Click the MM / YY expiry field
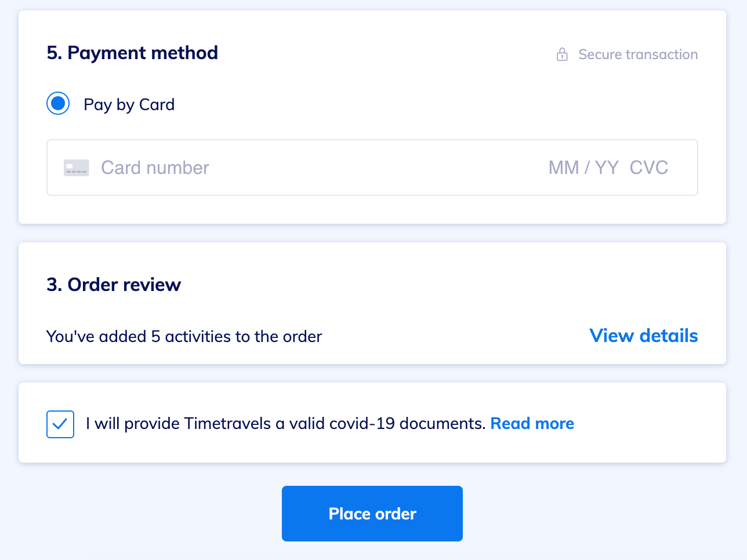The height and width of the screenshot is (560, 747). click(x=583, y=168)
